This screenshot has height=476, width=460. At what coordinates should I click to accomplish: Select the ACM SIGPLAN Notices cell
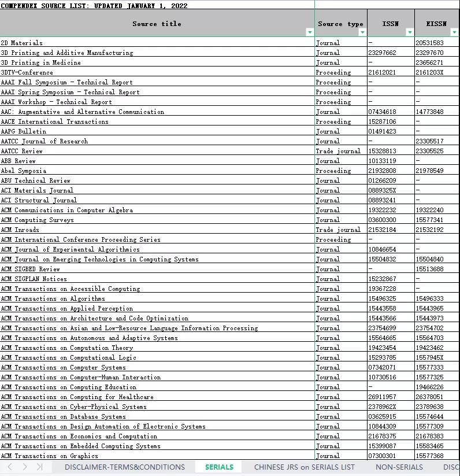157,279
